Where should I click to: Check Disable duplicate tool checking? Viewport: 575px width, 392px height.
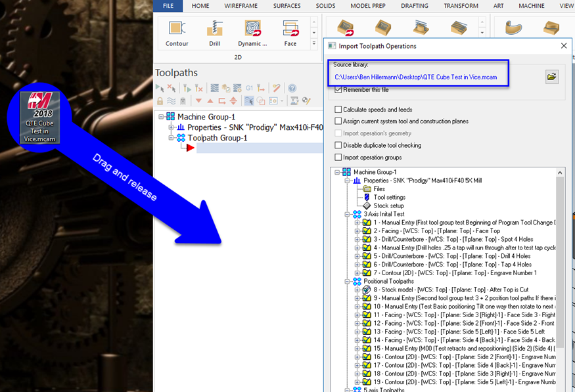coord(338,146)
